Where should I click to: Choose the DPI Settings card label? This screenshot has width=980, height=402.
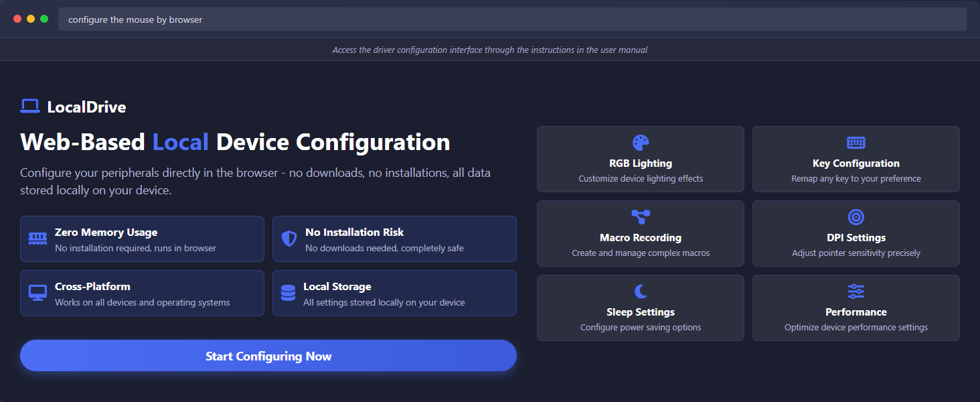point(855,238)
